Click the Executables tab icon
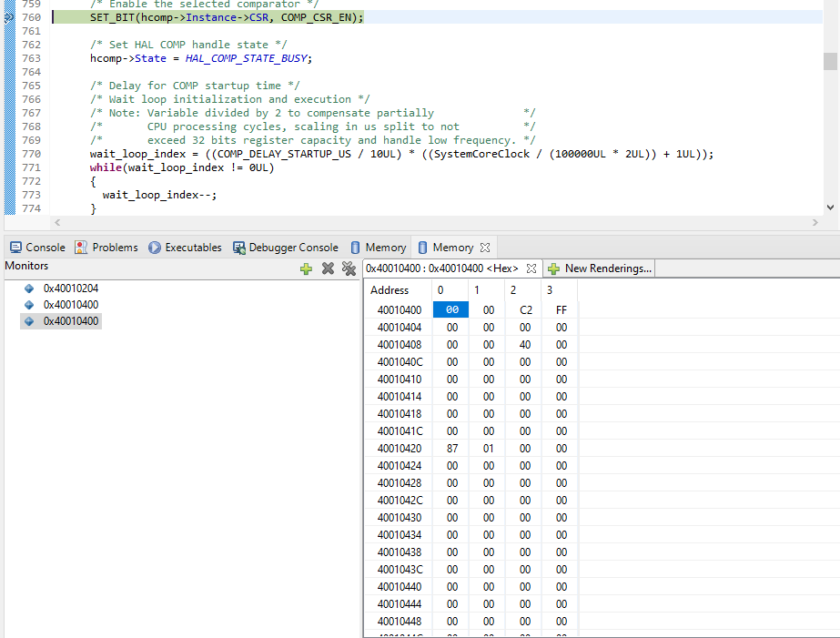840x638 pixels. [155, 248]
